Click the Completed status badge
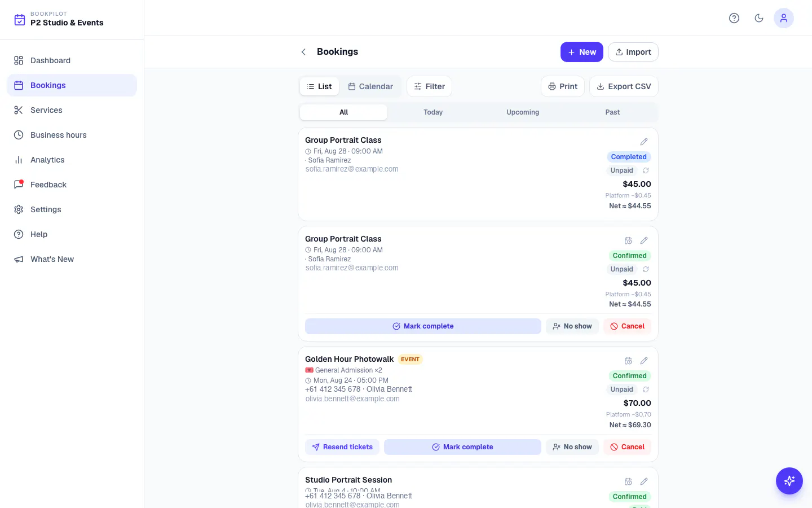The width and height of the screenshot is (812, 508). point(629,157)
